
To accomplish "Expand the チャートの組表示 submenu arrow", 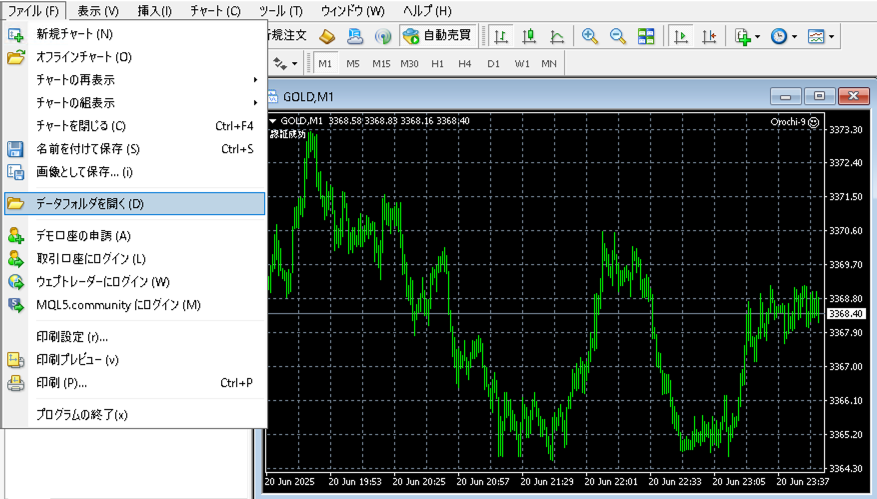I will pyautogui.click(x=255, y=103).
